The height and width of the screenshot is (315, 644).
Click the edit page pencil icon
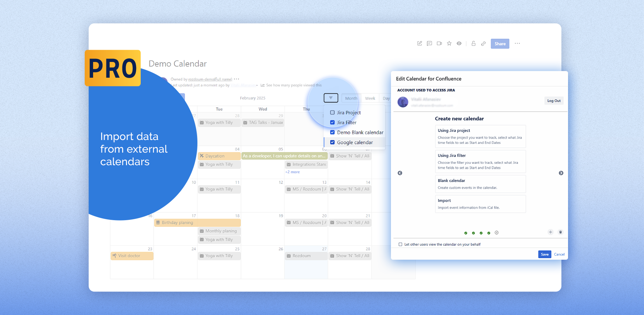click(x=420, y=43)
